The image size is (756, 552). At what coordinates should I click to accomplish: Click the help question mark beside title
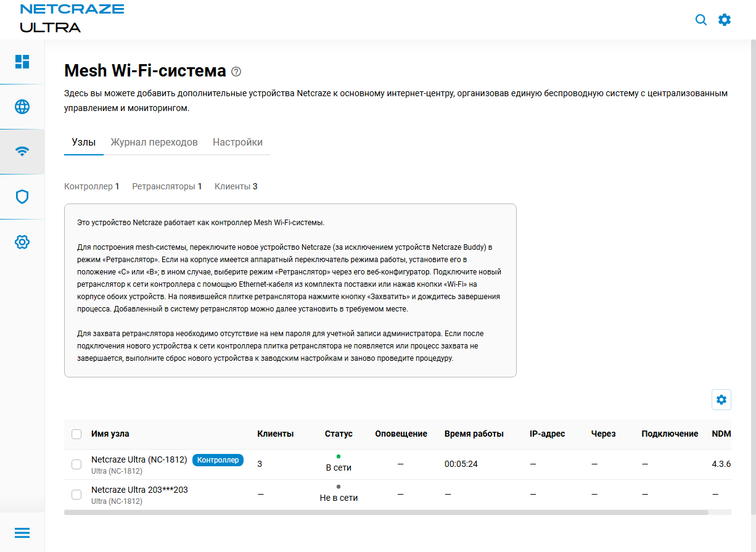pos(236,72)
